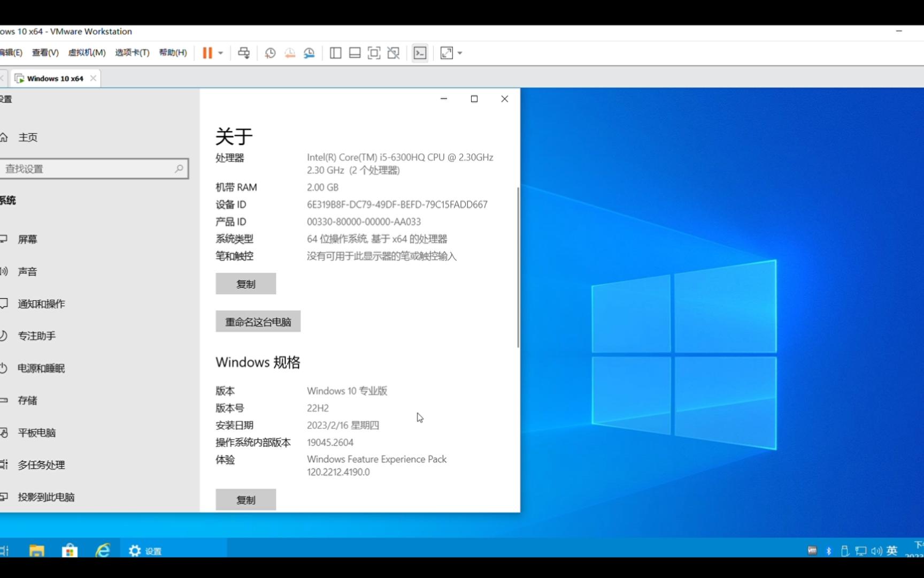The image size is (924, 578).
Task: Open Microsoft Store from the taskbar
Action: coord(70,550)
